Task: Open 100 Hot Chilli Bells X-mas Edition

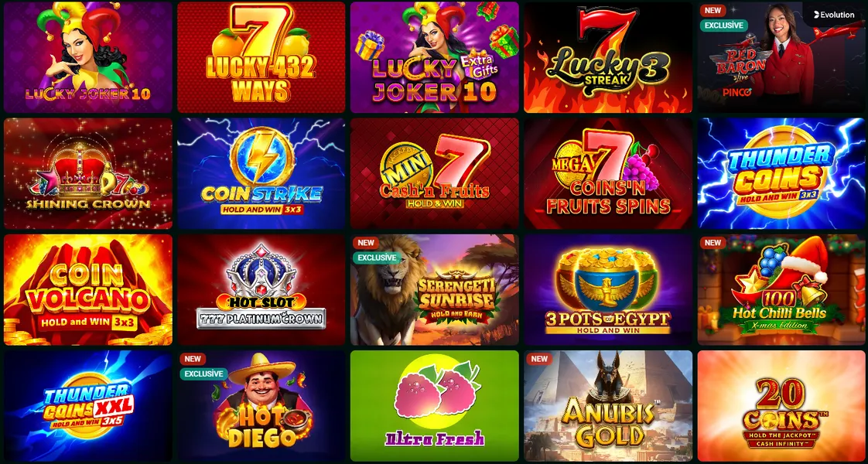Action: 781,290
